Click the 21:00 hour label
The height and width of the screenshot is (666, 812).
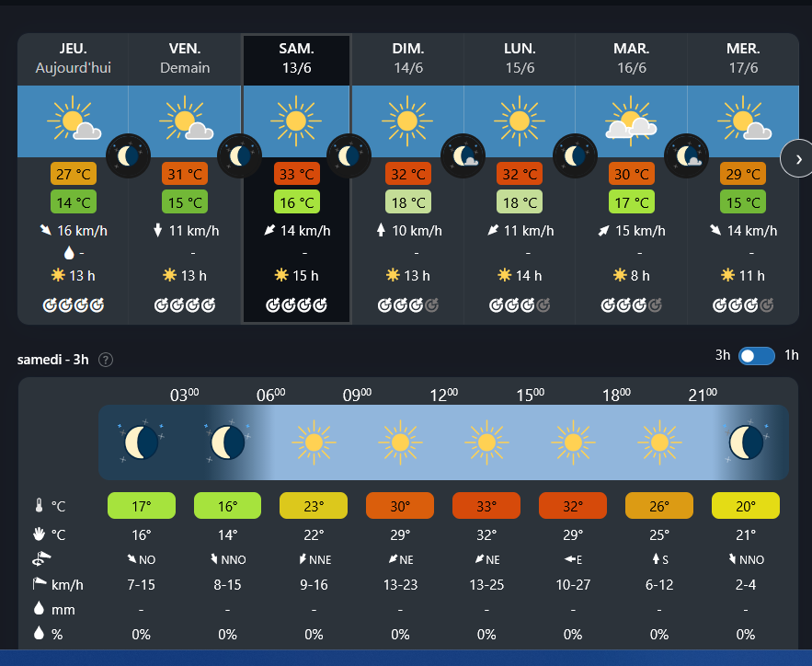[x=703, y=396]
